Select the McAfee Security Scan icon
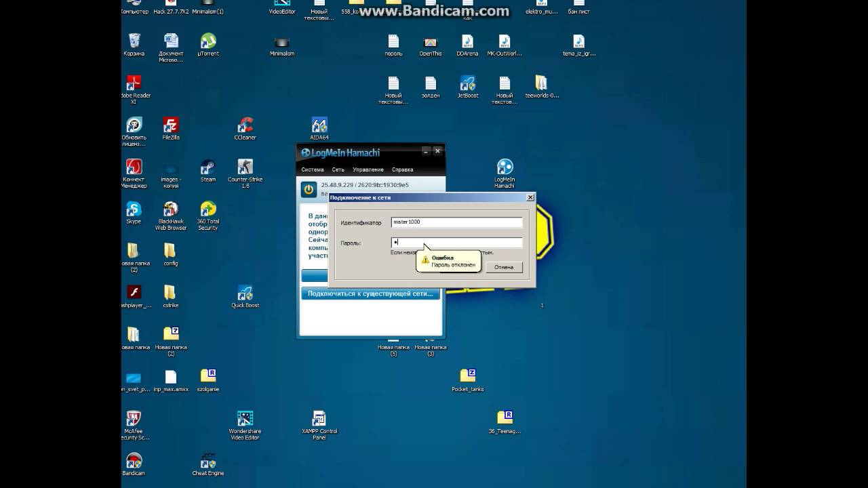Screen dimensions: 868x488 coord(135,426)
